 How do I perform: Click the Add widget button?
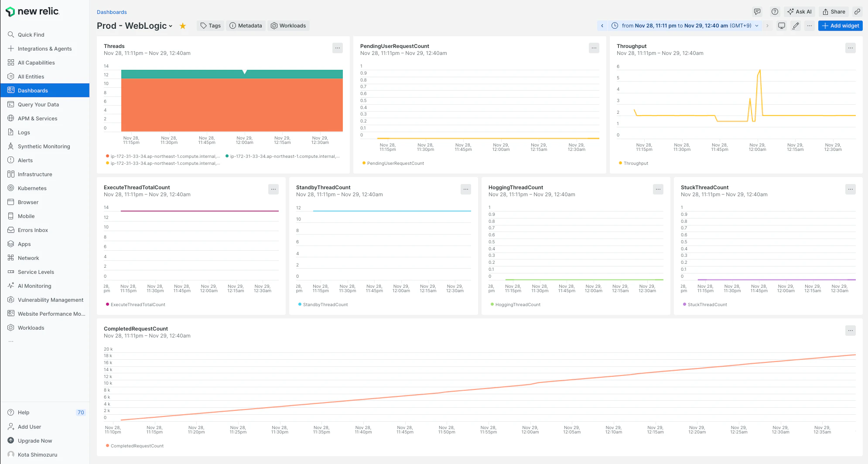pos(841,26)
